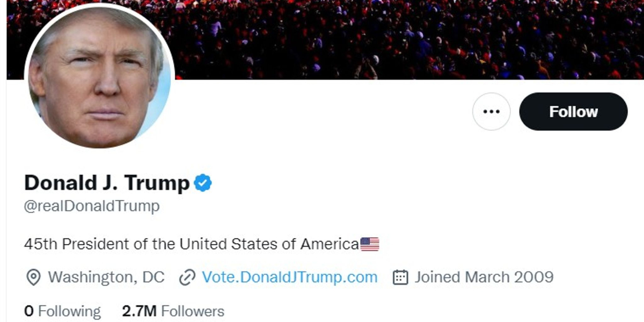
Task: Click the blue verified checkmark badge
Action: pos(203,183)
